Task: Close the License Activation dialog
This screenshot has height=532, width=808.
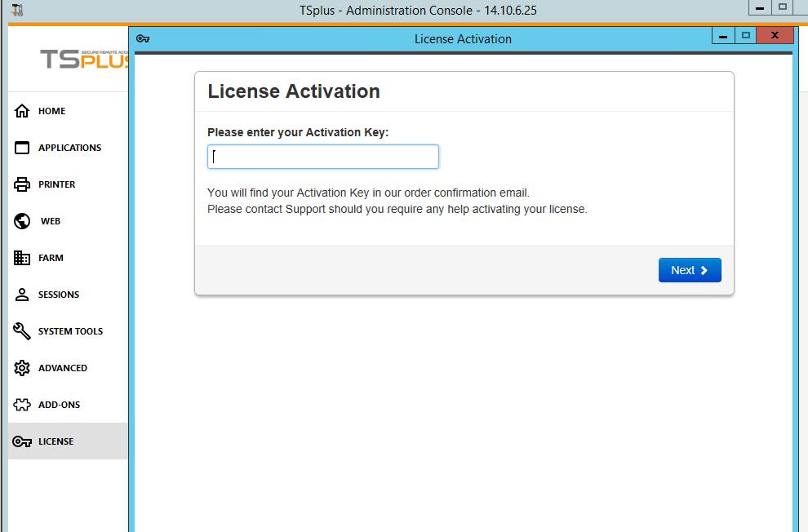Action: tap(775, 35)
